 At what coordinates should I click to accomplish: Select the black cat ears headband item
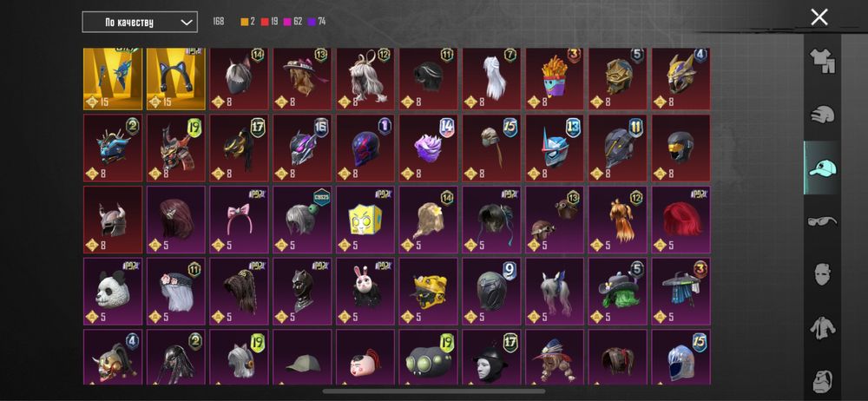[x=176, y=79]
